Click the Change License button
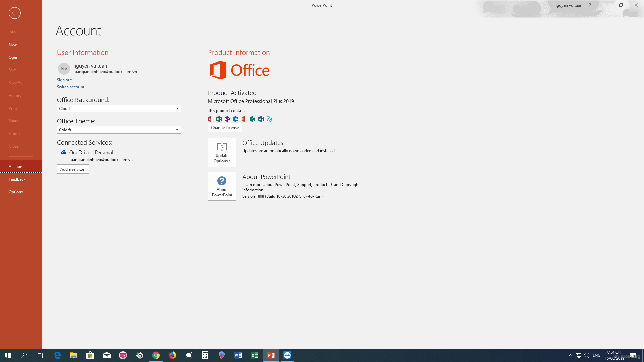Screen dimensions: 644x362 coord(225,128)
